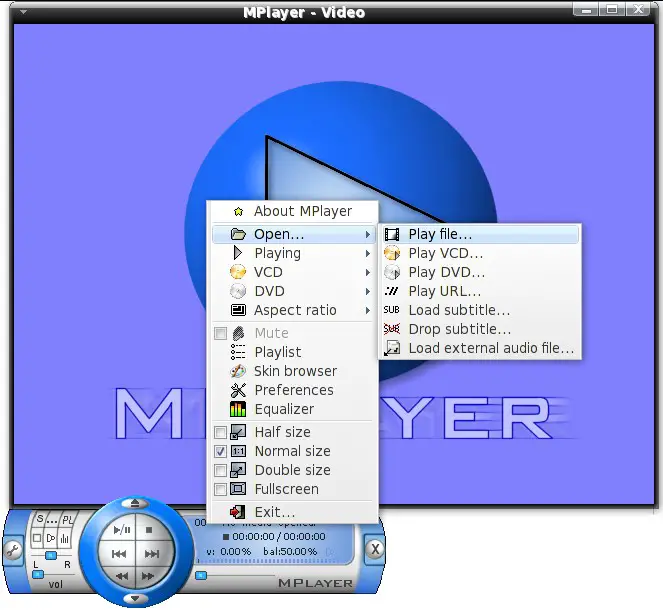
Task: Click the stop button on the dial
Action: coord(149,530)
